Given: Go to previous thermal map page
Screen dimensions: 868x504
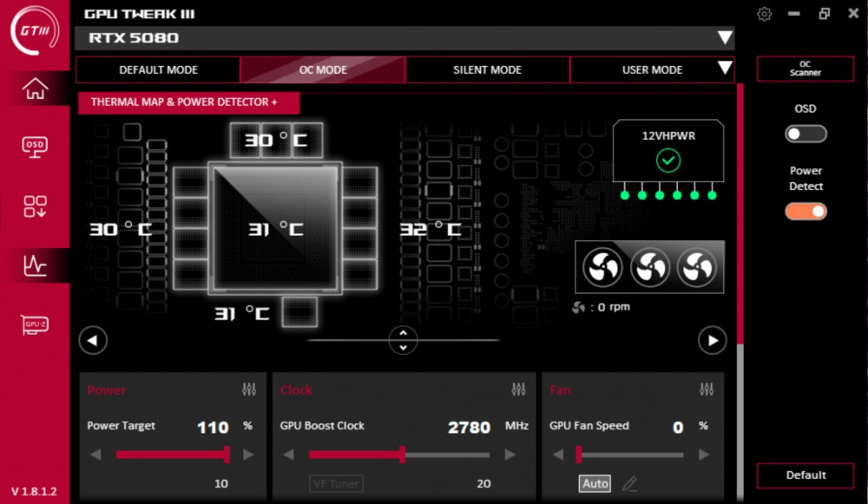Looking at the screenshot, I should click(93, 340).
